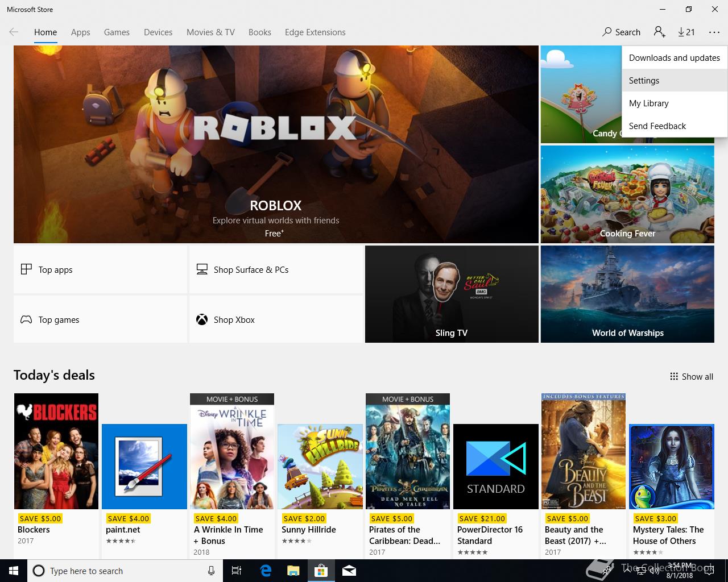Click the taskbar Type here to search box
Viewport: 728px width, 582px height.
(124, 571)
